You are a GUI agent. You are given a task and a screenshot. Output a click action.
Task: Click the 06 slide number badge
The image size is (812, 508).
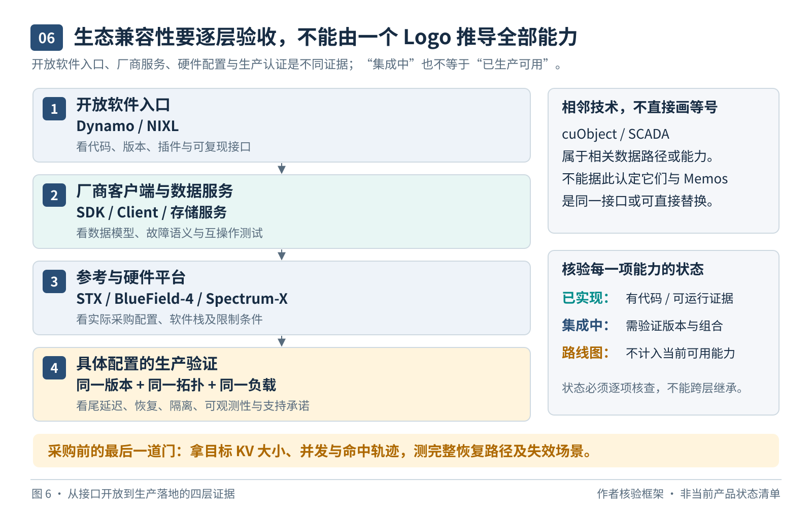47,38
